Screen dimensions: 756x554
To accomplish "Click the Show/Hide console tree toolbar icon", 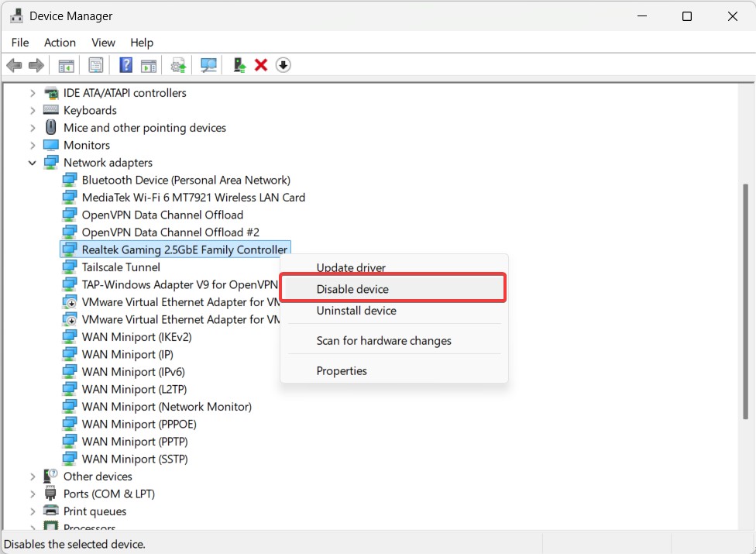I will click(66, 65).
